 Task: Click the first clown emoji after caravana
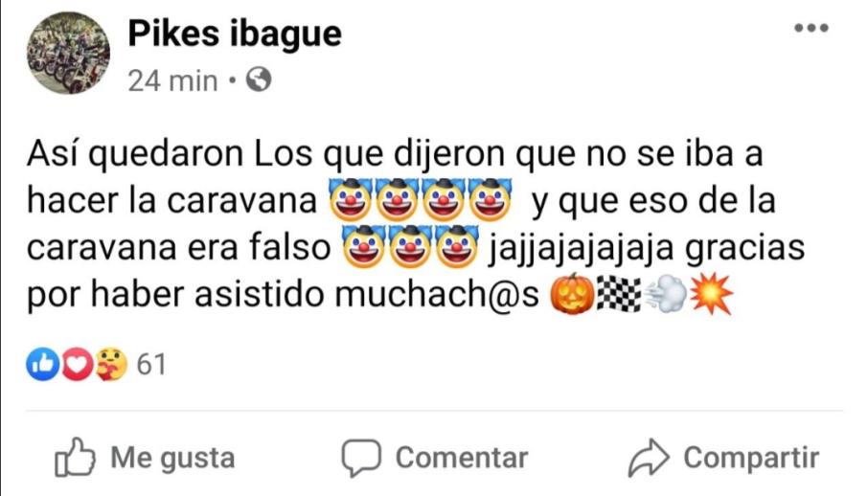351,199
